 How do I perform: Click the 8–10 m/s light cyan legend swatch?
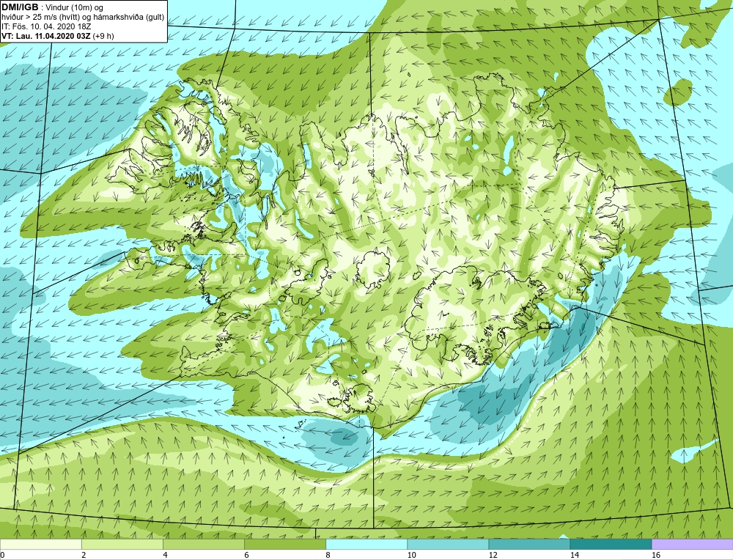[x=366, y=544]
